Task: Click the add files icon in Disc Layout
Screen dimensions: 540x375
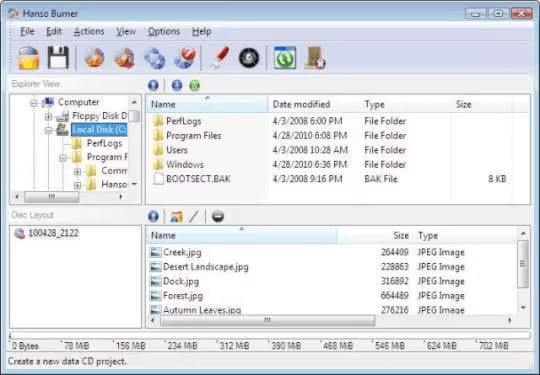Action: pyautogui.click(x=176, y=217)
